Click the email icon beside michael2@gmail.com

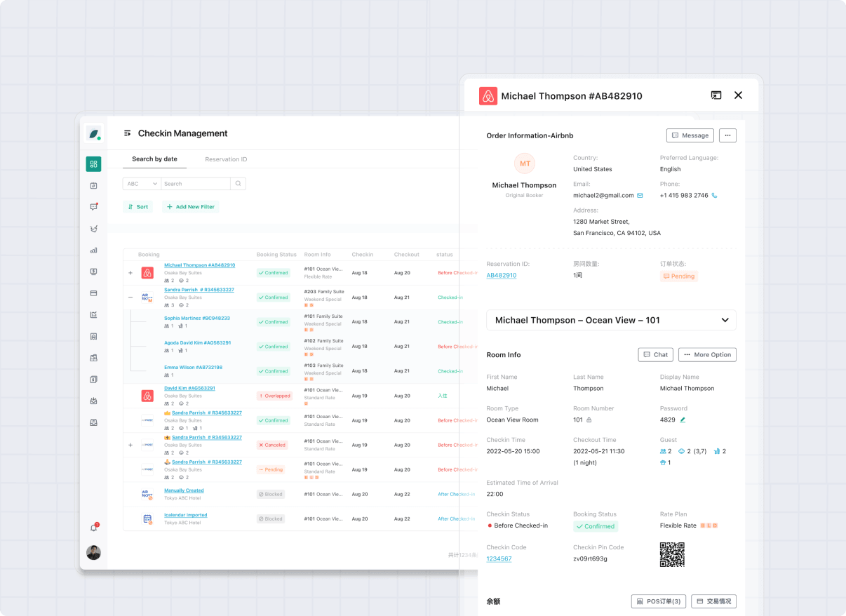[640, 196]
